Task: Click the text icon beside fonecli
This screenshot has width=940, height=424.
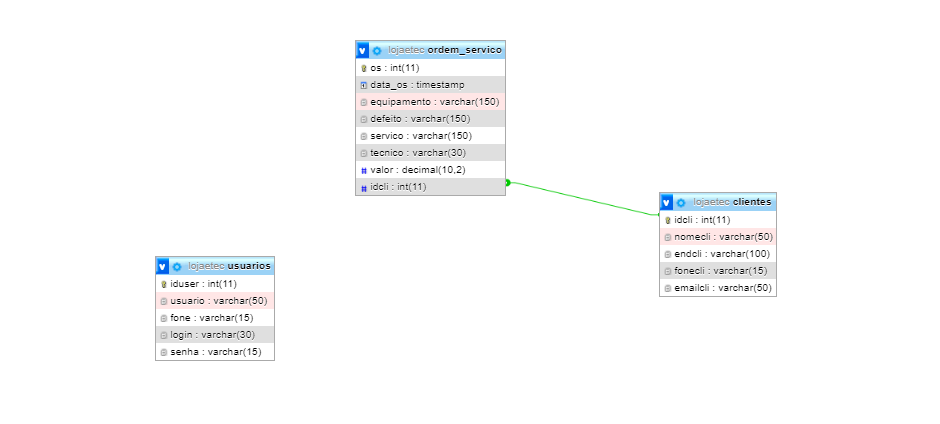Action: 668,271
